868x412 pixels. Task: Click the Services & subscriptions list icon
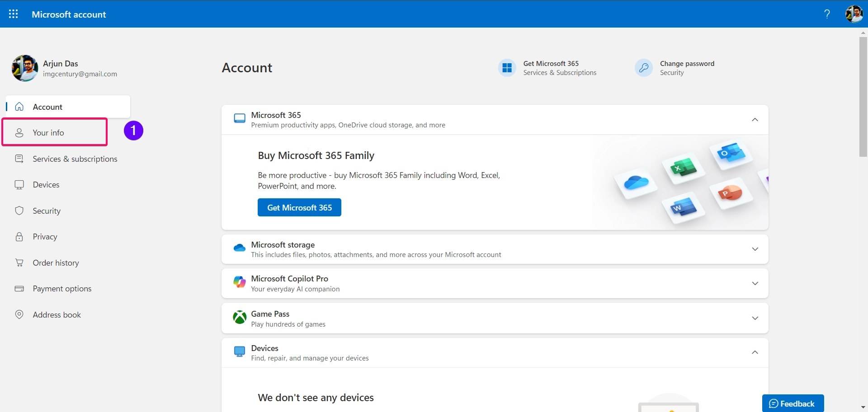(19, 159)
